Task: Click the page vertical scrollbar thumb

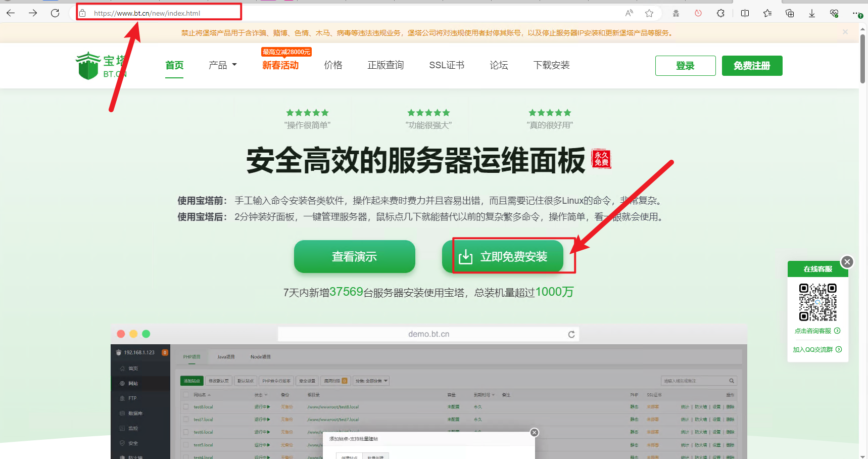Action: [x=863, y=58]
